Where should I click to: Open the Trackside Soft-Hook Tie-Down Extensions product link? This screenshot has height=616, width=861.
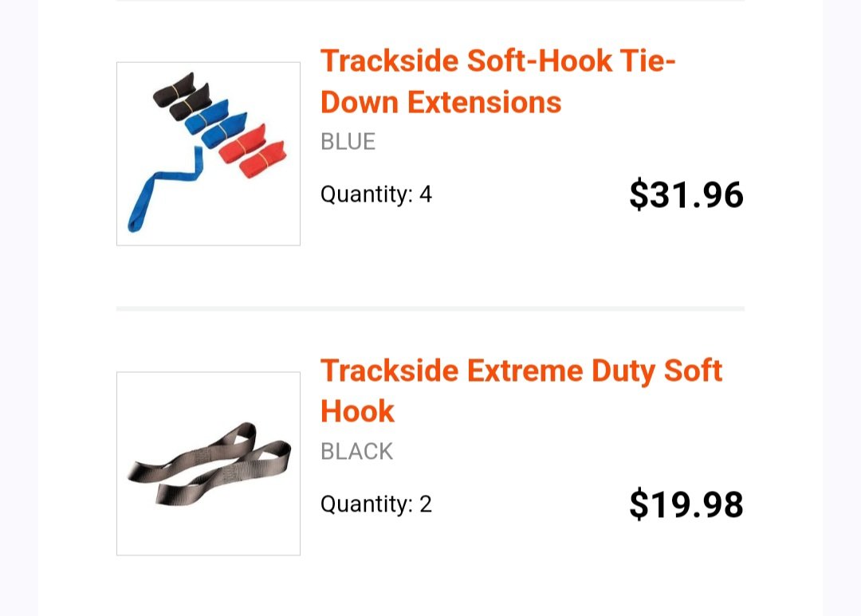pyautogui.click(x=497, y=81)
